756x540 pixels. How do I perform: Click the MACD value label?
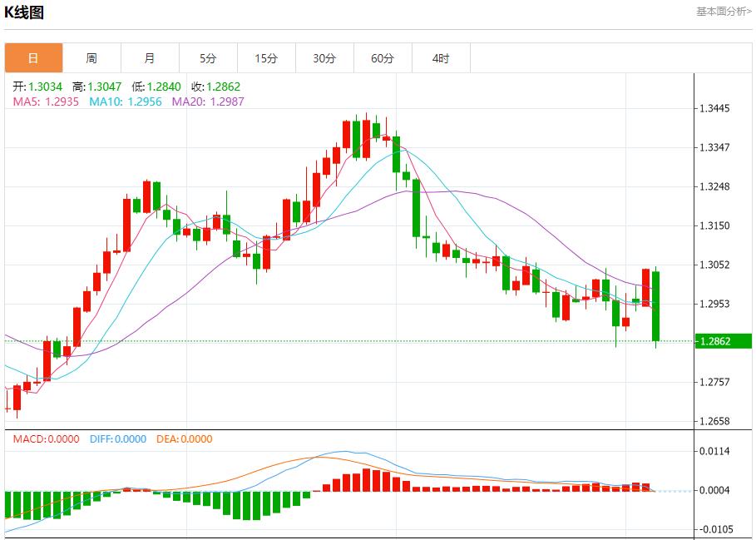47,439
